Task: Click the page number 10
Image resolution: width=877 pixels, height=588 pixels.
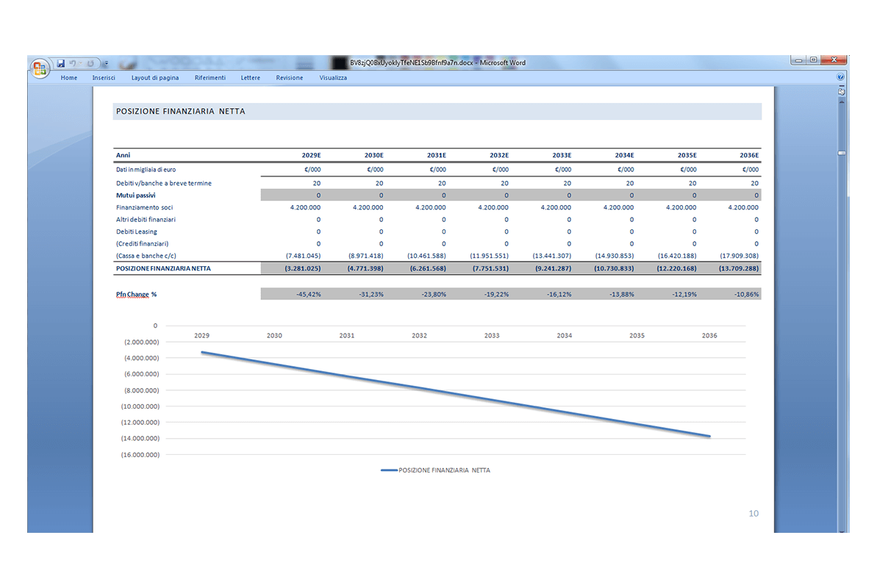Action: tap(753, 514)
